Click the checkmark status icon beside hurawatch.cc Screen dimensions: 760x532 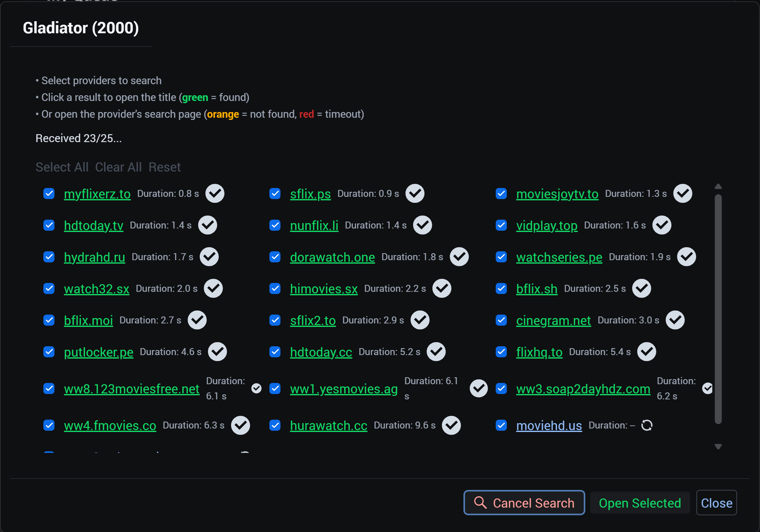(x=451, y=425)
